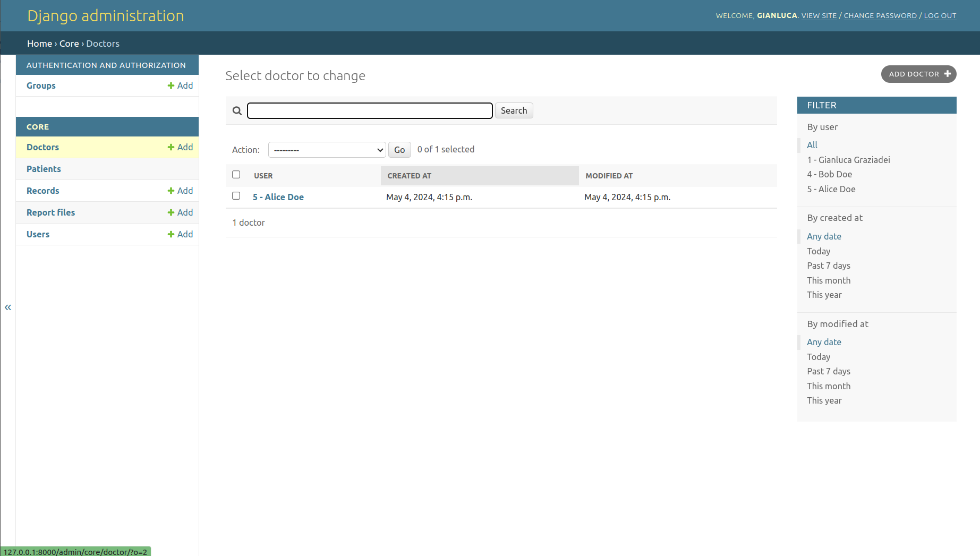The width and height of the screenshot is (980, 556).
Task: Click the '1 doctor' result count text
Action: coord(248,223)
